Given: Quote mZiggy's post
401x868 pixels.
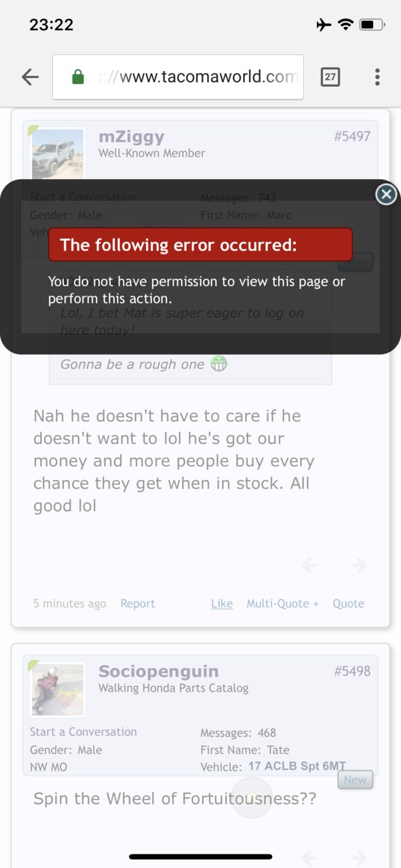Looking at the screenshot, I should point(348,604).
